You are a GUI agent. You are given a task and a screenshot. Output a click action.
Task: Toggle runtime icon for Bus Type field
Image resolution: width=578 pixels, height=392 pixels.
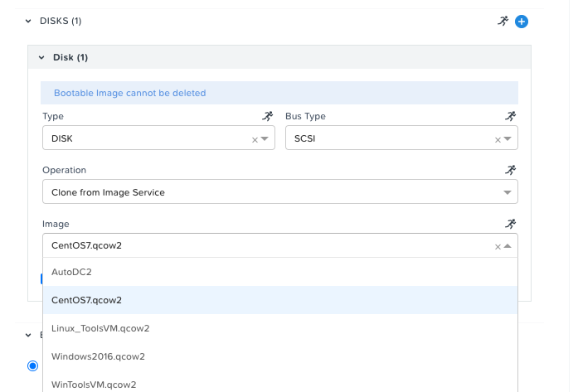coord(511,116)
